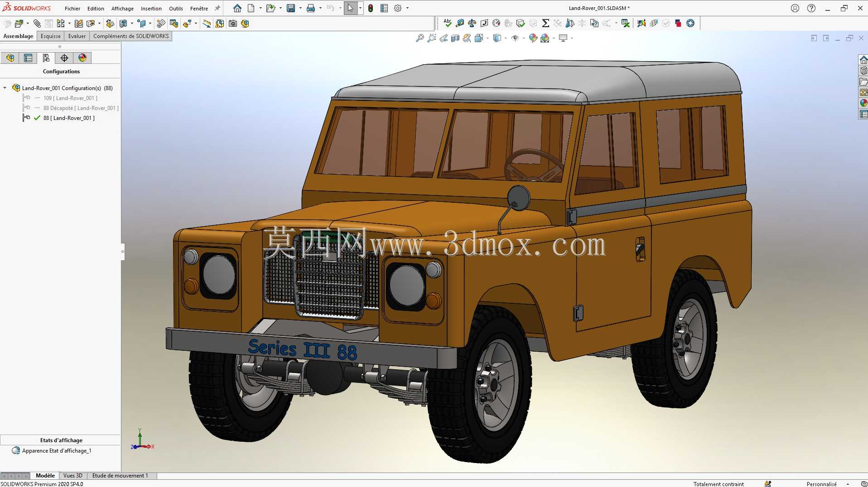Image resolution: width=868 pixels, height=487 pixels.
Task: Activate the Select cursor tool
Action: pos(351,8)
